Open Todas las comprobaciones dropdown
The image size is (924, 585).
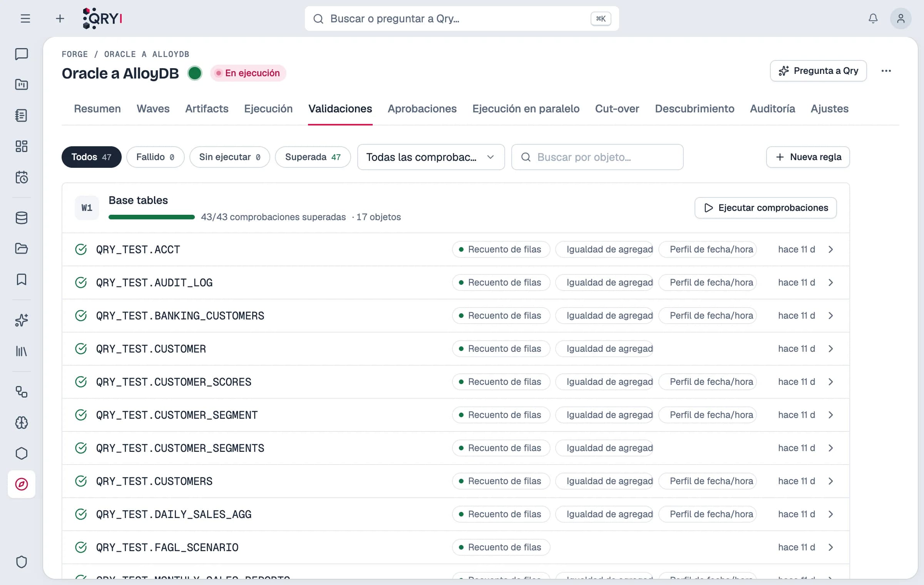[x=431, y=157]
